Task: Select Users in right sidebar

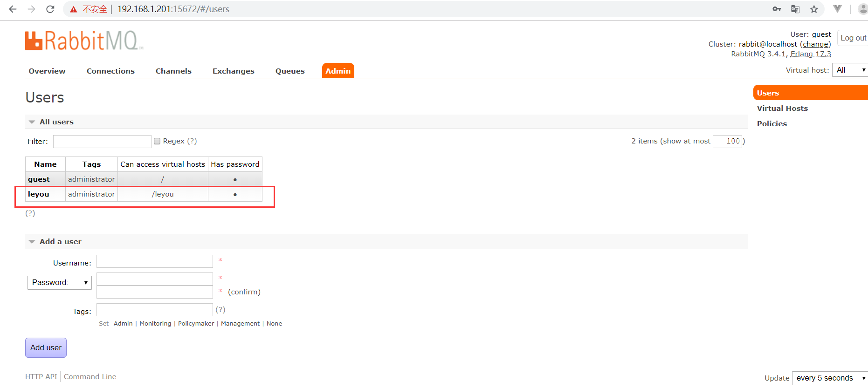Action: coord(811,93)
